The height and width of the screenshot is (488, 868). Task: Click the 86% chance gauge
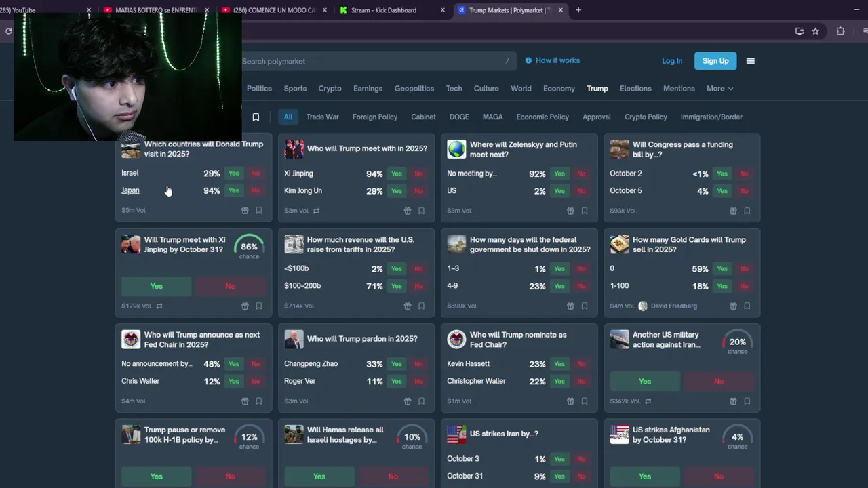pos(249,247)
